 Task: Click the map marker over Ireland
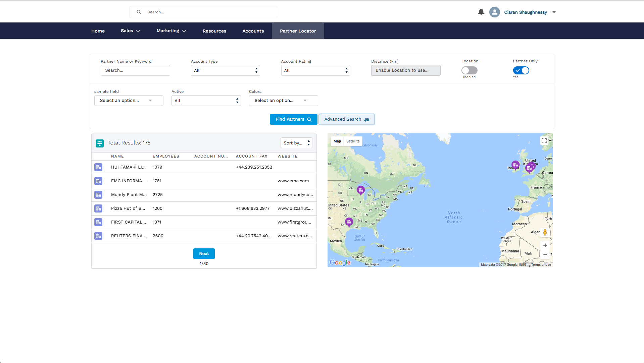515,165
